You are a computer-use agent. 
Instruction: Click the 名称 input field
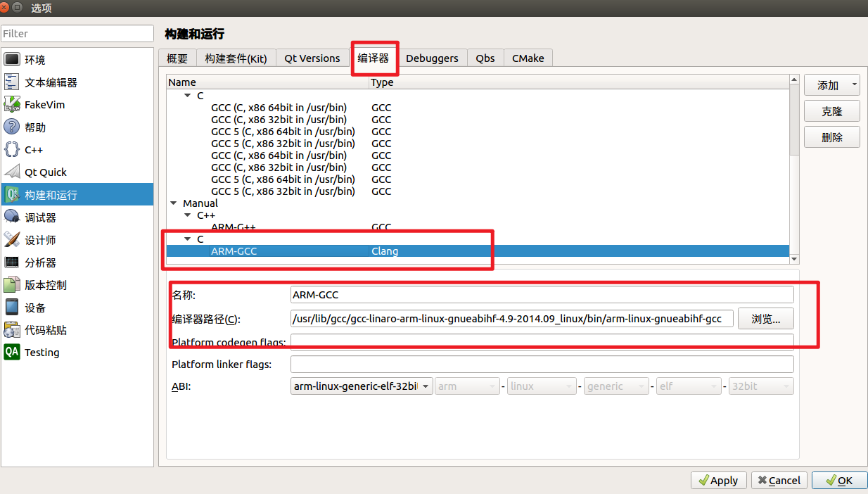[542, 295]
